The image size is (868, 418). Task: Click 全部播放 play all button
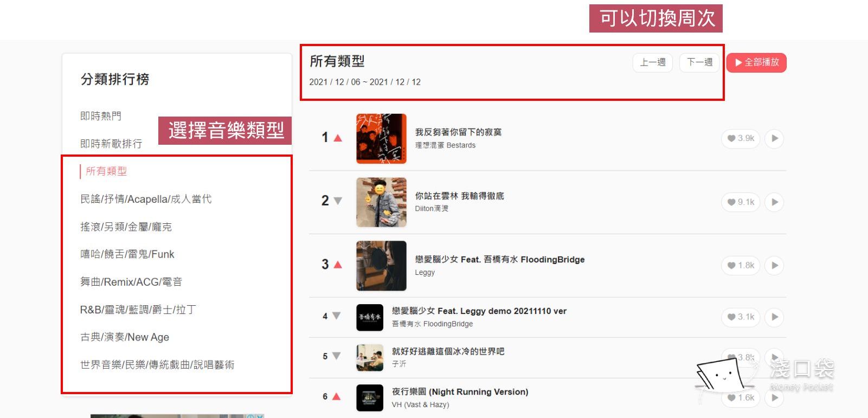(x=756, y=62)
